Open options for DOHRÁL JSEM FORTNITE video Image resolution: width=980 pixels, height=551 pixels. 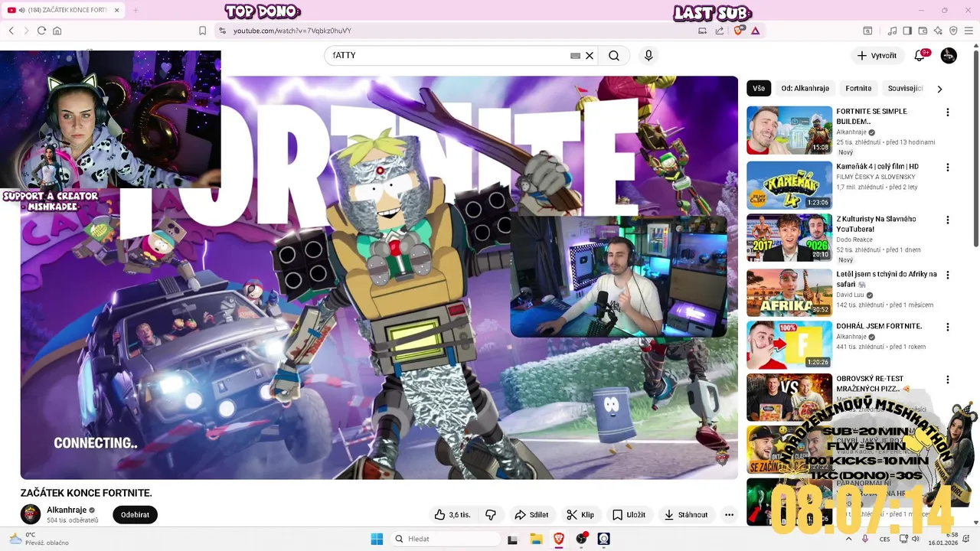[948, 328]
